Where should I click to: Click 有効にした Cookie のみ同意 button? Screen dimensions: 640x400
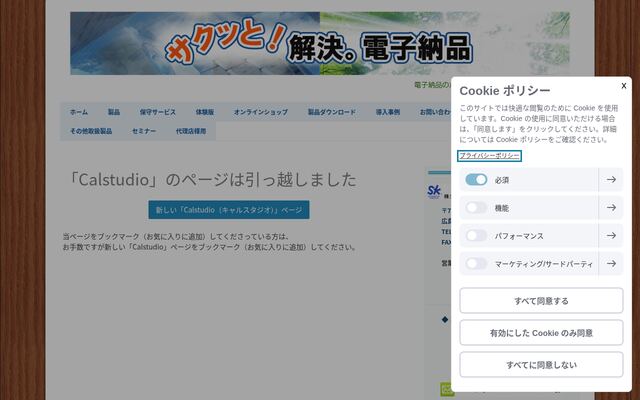(x=541, y=333)
